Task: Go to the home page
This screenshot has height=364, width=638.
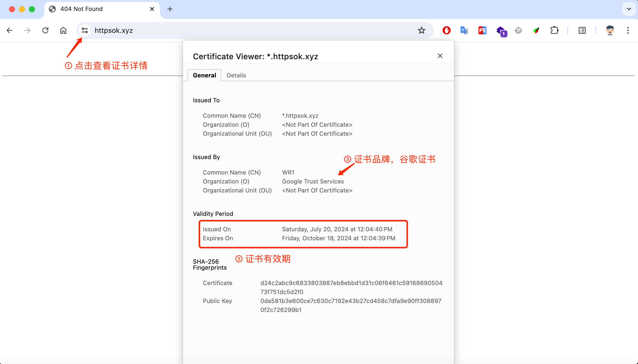Action: tap(63, 31)
